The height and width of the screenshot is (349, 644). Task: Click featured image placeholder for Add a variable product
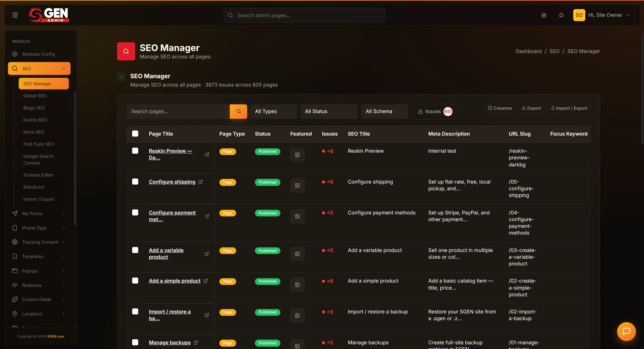tap(297, 254)
